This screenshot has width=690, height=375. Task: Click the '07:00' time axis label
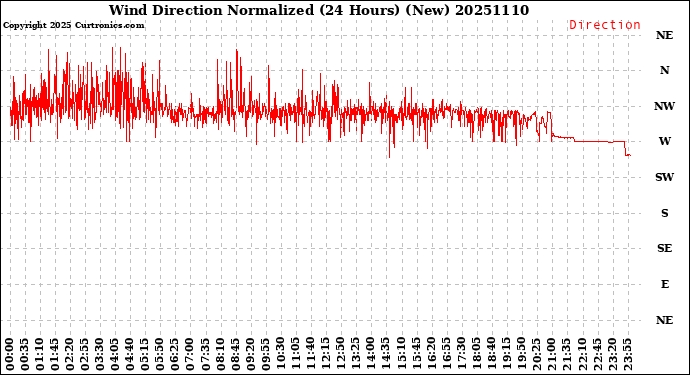[x=190, y=354]
